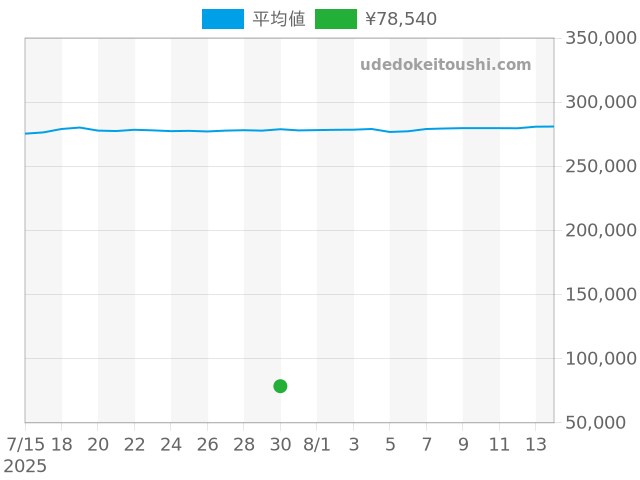
Task: Click the 100,000 y-axis label
Action: click(601, 358)
